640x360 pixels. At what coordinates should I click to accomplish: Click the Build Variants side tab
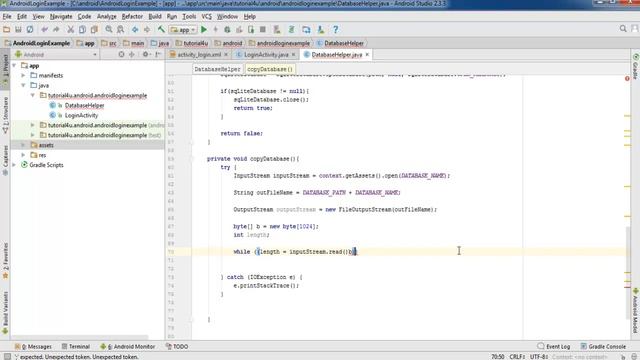tap(5, 312)
